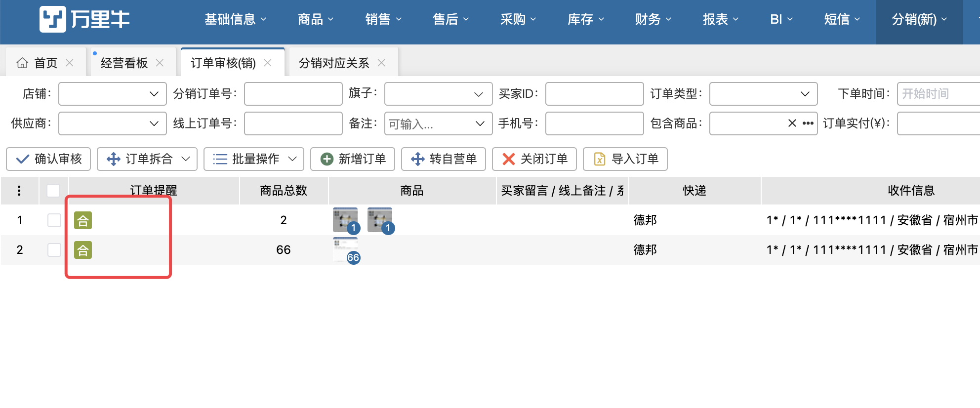Open the BI menu
Image resolution: width=980 pixels, height=408 pixels.
pos(781,19)
